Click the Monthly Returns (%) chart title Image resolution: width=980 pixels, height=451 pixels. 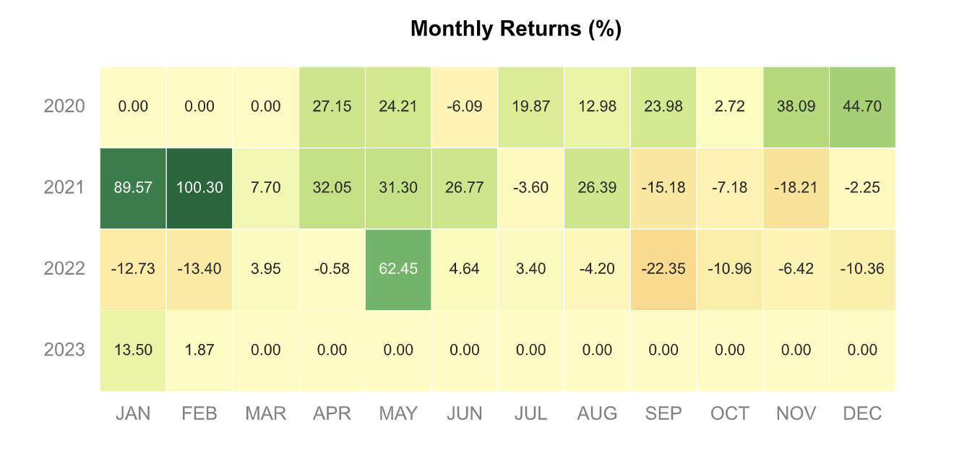click(x=516, y=29)
